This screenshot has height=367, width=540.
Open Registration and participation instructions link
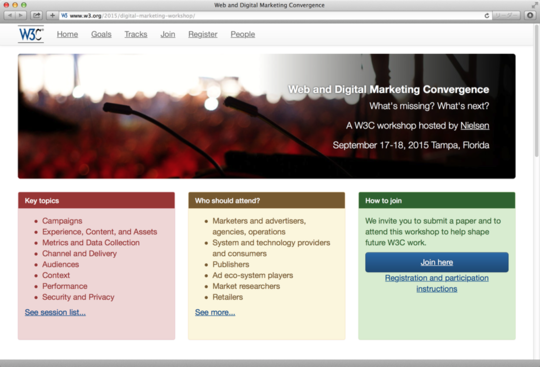pos(437,283)
